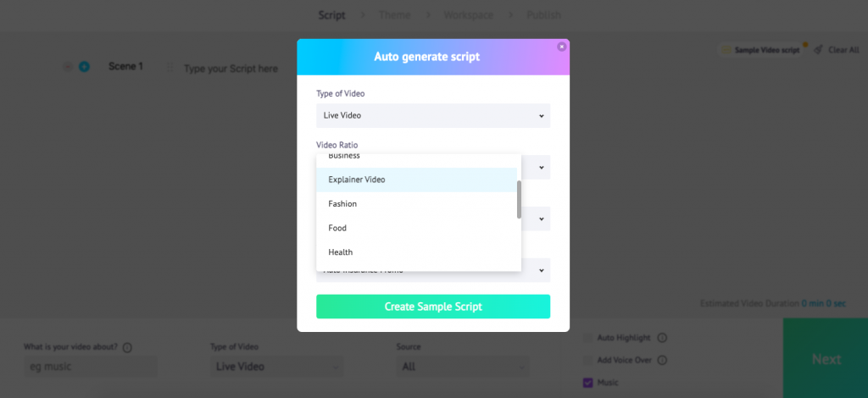Enable the Auto Highlight checkbox
The height and width of the screenshot is (398, 868).
tap(588, 338)
